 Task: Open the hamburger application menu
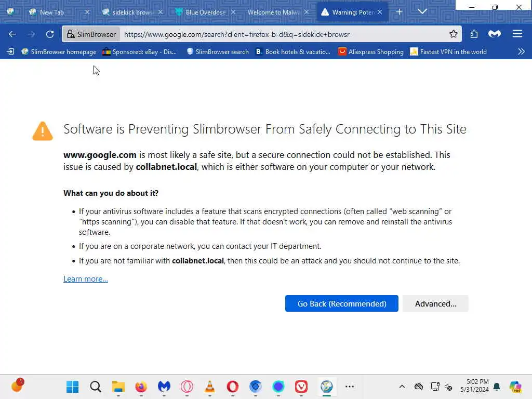point(517,34)
